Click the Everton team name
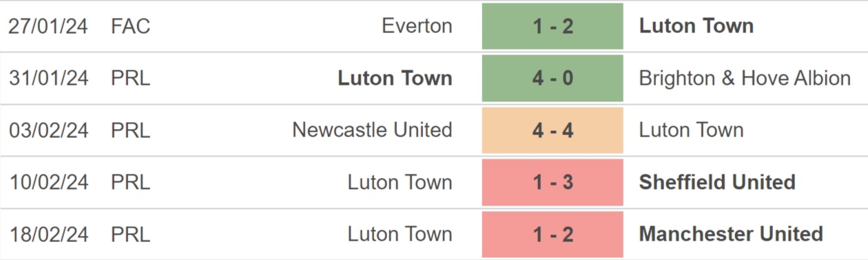The width and height of the screenshot is (868, 260). [417, 26]
